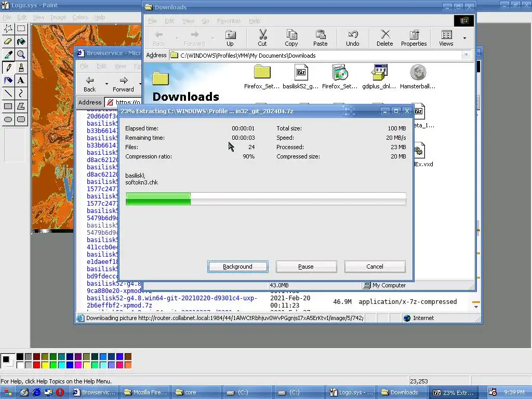Launch Opera from quick launch bar
Viewport: 532px width, 399px height.
click(60, 393)
